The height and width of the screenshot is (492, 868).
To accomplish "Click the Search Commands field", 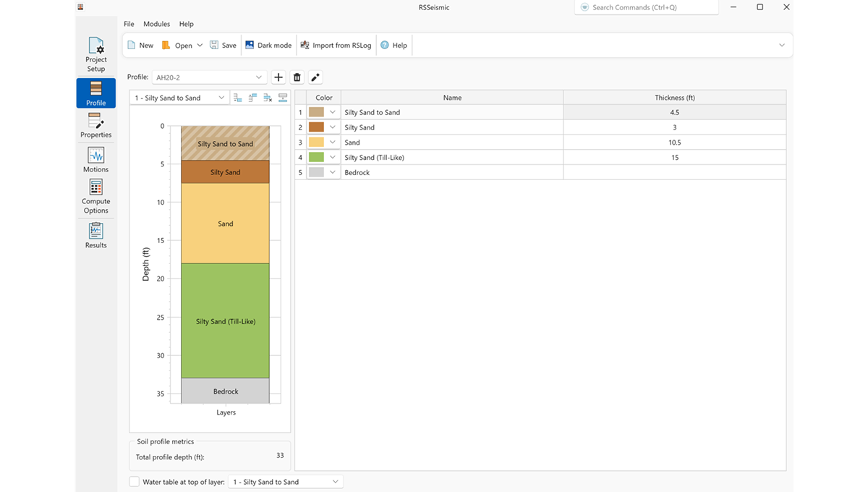I will 646,7.
